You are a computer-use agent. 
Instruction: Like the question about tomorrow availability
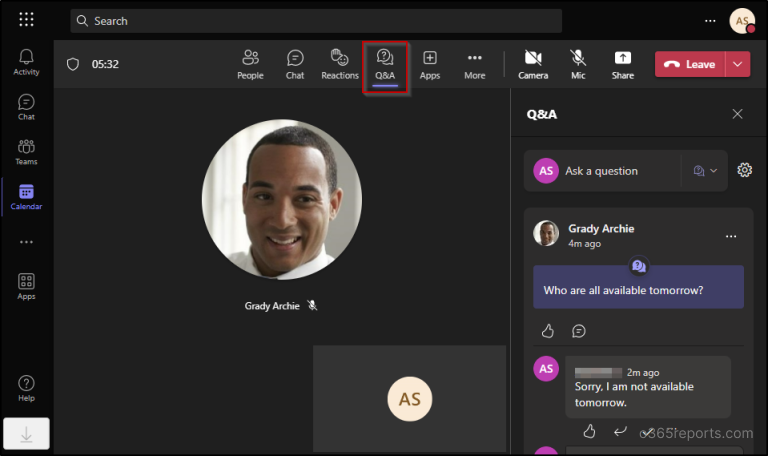(548, 331)
